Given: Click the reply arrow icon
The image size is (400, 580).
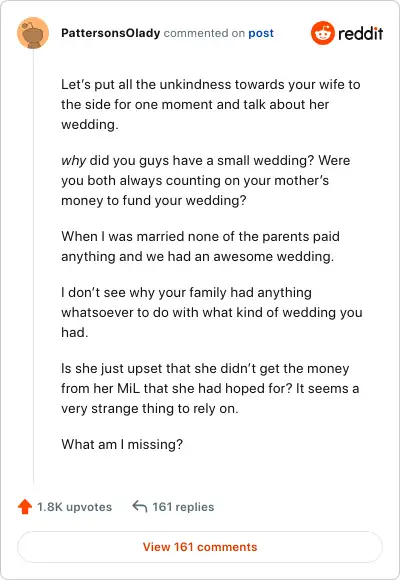Looking at the screenshot, I should 140,506.
